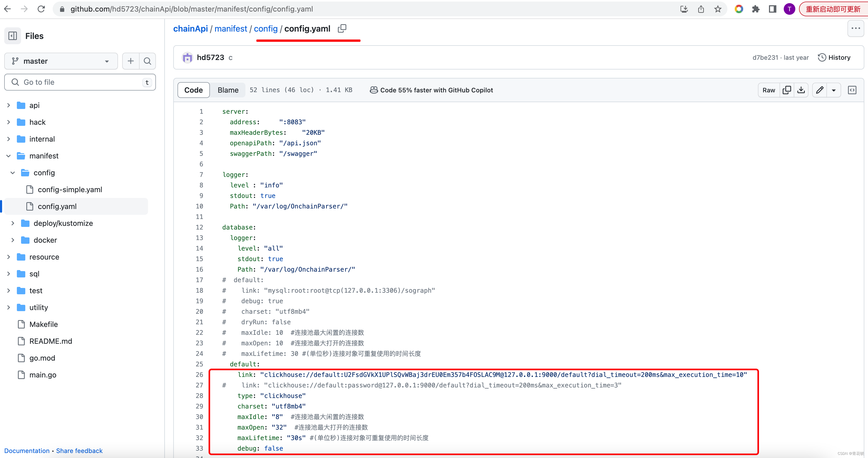Collapse the config folder chevron

[x=13, y=173]
